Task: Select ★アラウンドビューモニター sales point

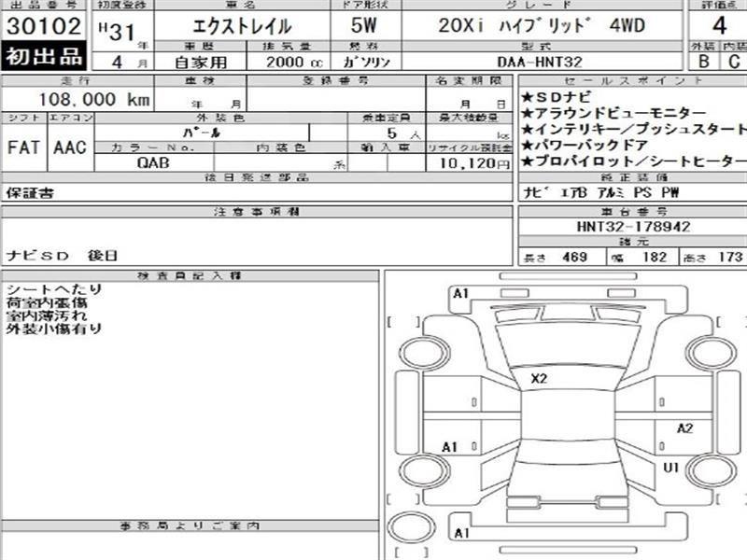Action: tap(613, 113)
